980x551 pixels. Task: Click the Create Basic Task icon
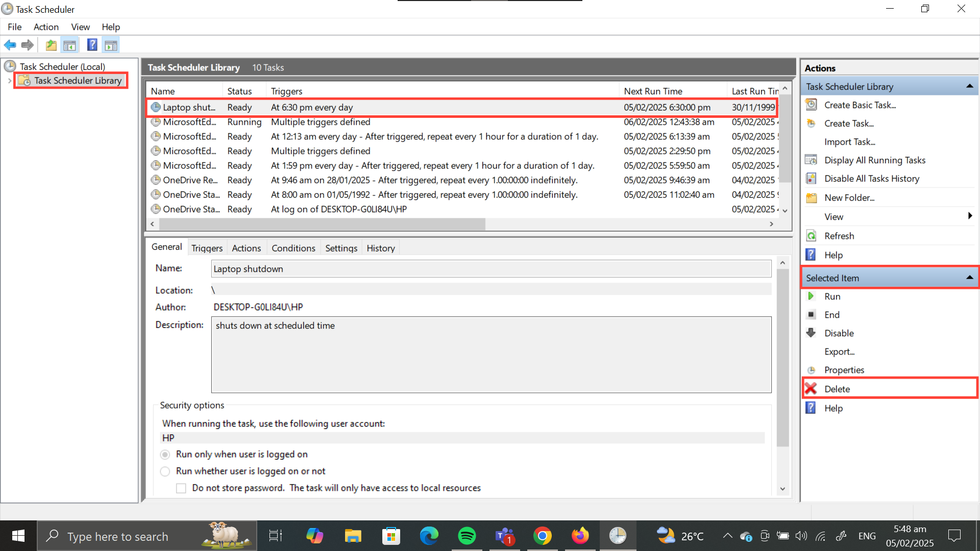[x=811, y=105]
